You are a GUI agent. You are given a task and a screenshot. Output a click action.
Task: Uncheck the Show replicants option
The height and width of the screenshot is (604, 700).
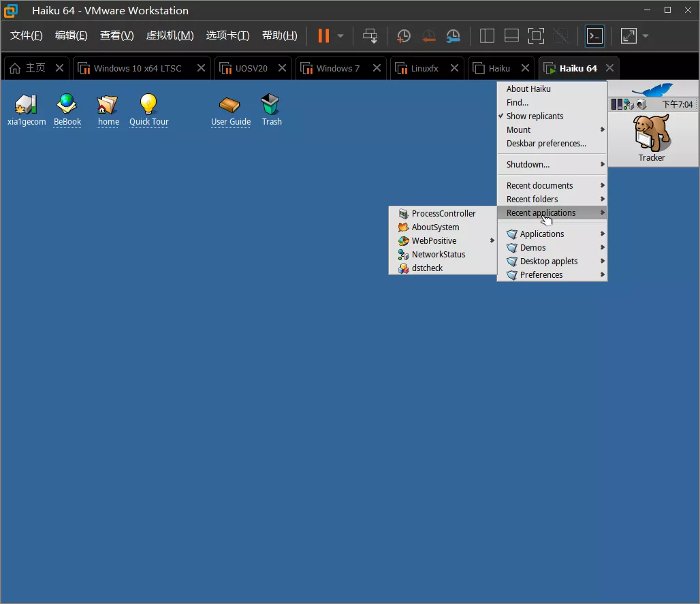tap(535, 116)
